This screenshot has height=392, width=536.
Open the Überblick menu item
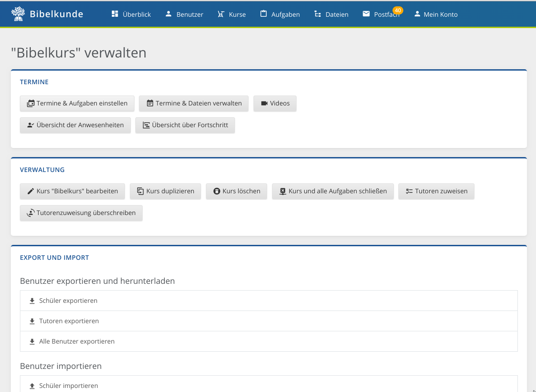tap(131, 14)
